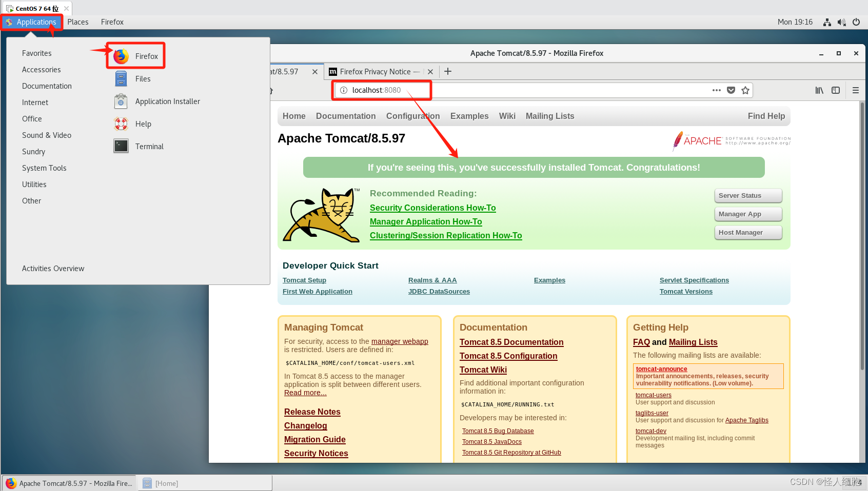Viewport: 868px width, 491px height.
Task: Select the Office category
Action: pyautogui.click(x=32, y=119)
